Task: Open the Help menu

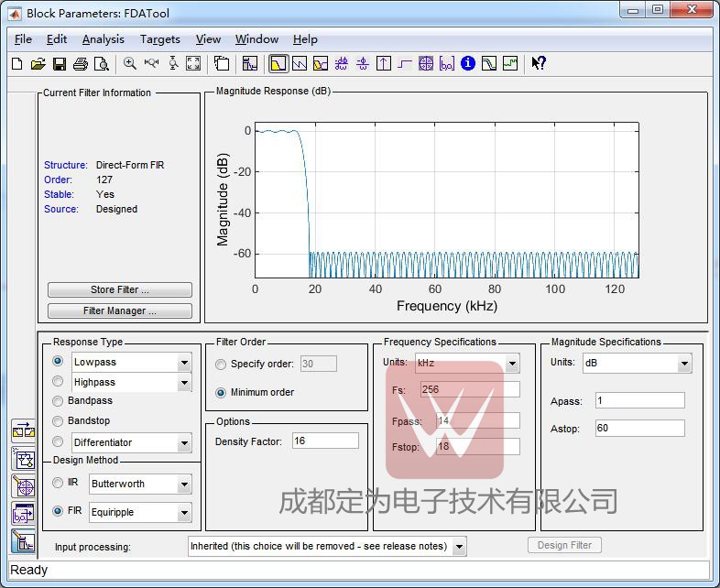Action: [305, 39]
